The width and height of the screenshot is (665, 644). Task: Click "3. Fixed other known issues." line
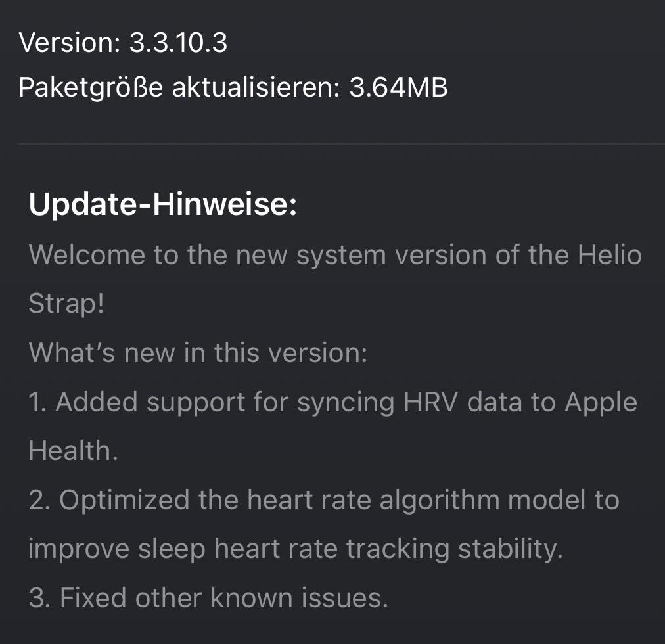click(x=208, y=598)
